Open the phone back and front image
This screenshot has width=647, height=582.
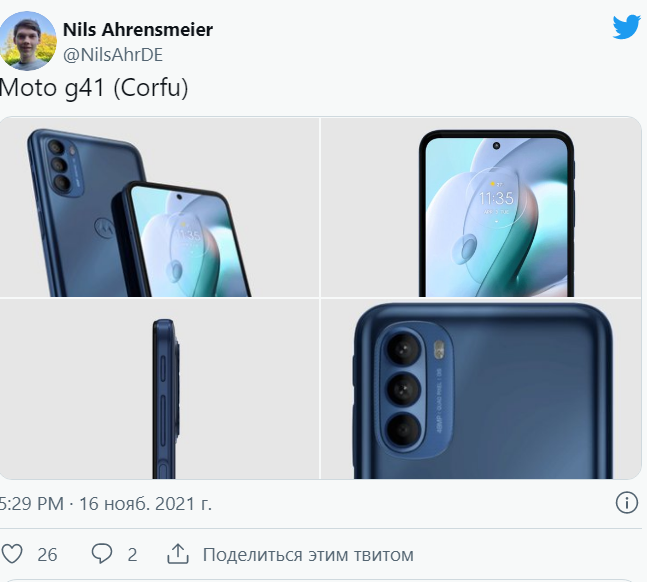(160, 207)
